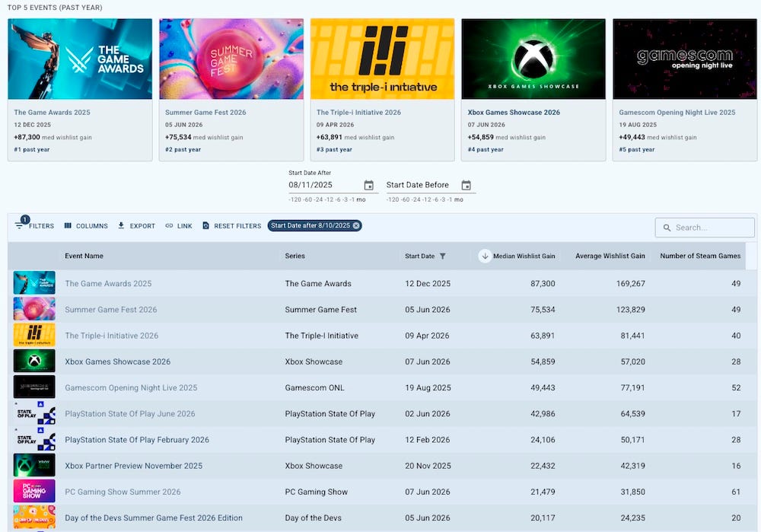Viewport: 761px width, 532px height.
Task: Click Gamescom Opening Night Live 2025 card title
Action: pyautogui.click(x=677, y=112)
